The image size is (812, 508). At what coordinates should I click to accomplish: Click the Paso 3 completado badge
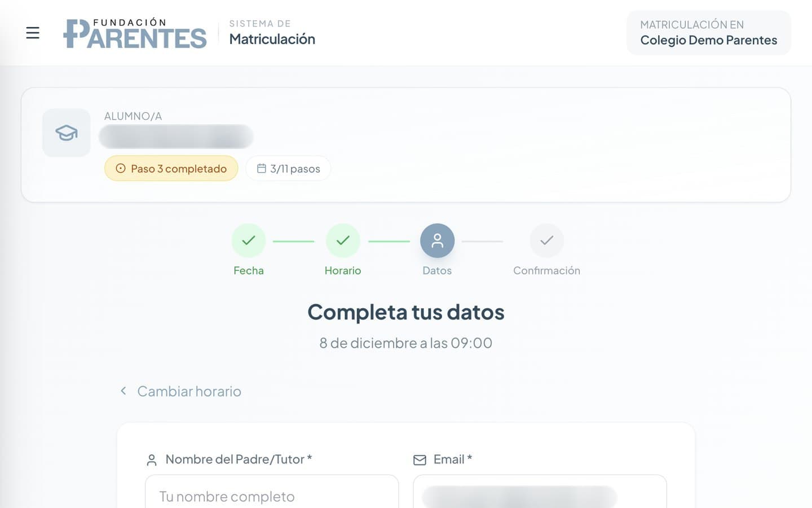pos(171,168)
